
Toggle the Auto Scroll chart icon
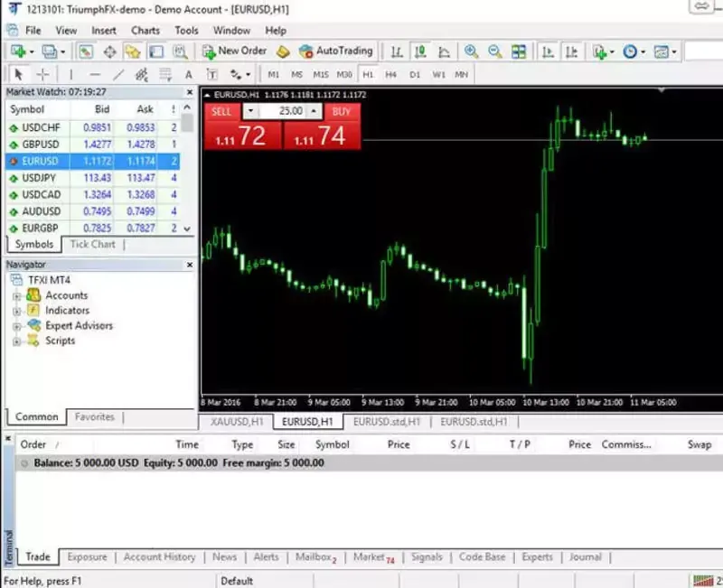548,51
